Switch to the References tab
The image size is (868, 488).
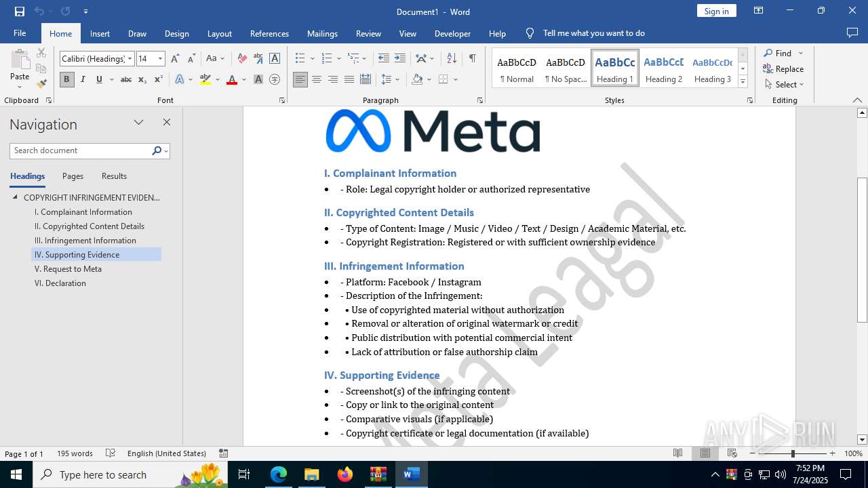(269, 33)
